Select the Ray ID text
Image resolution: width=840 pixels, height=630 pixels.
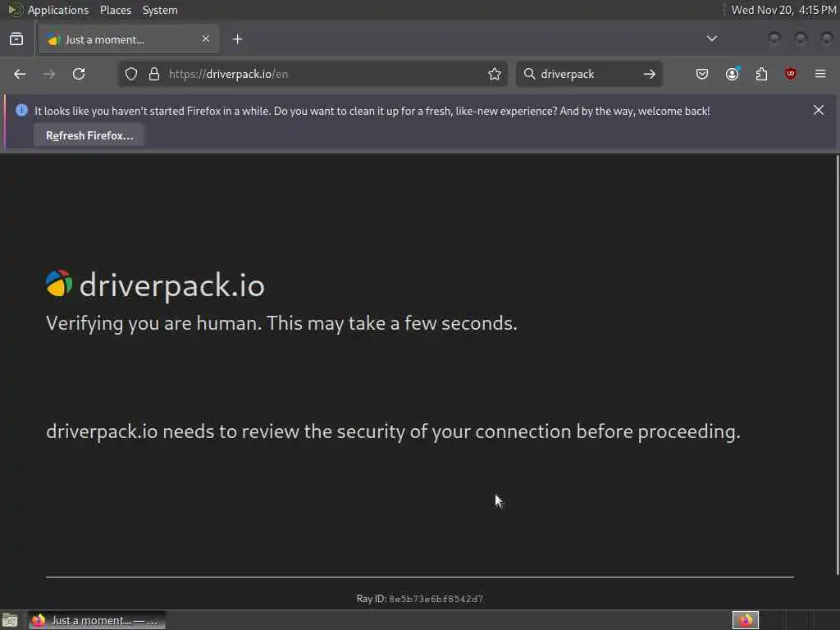420,598
